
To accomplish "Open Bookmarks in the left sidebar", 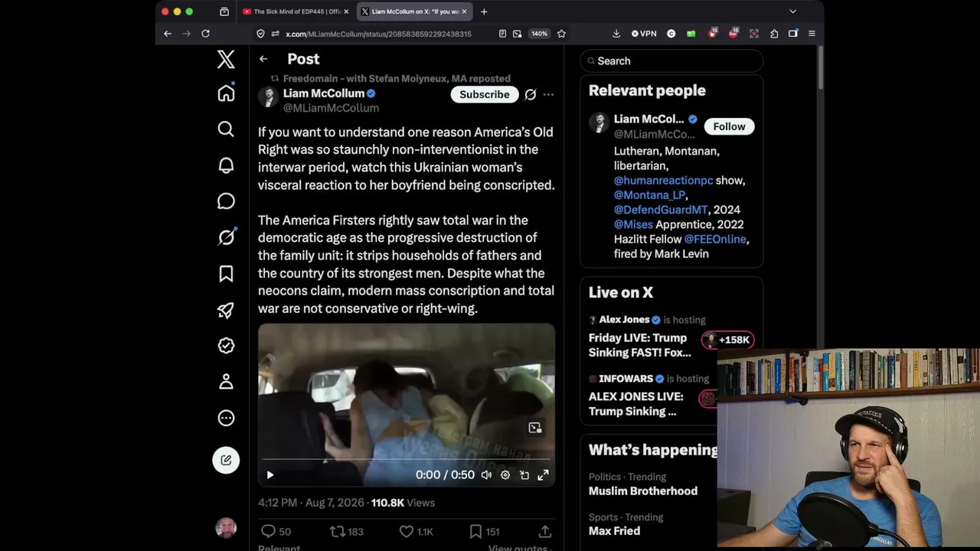I will pos(226,274).
